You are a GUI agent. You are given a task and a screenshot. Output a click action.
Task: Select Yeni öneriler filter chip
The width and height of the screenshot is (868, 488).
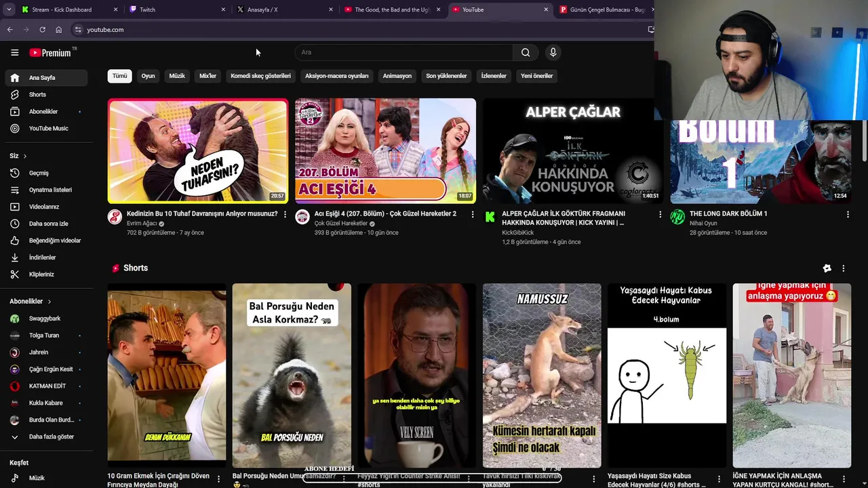point(536,76)
